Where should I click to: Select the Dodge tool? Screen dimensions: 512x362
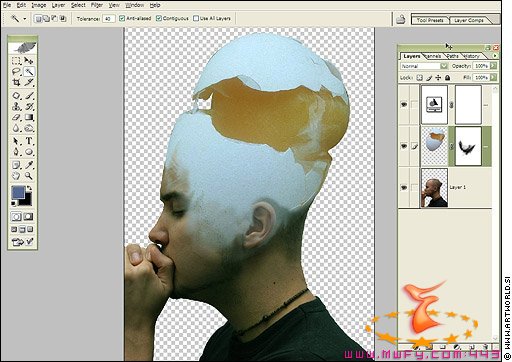coord(29,128)
